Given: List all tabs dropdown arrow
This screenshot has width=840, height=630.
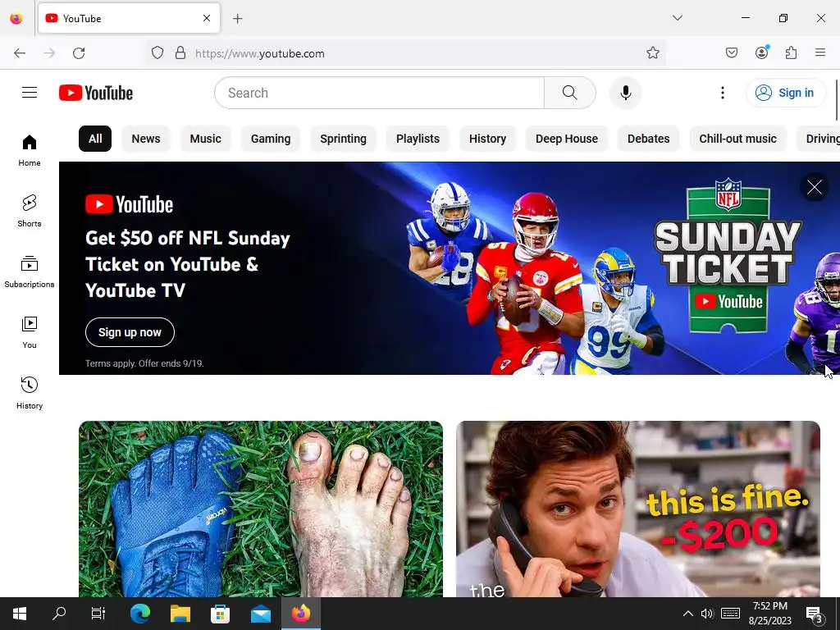Looking at the screenshot, I should 678,18.
